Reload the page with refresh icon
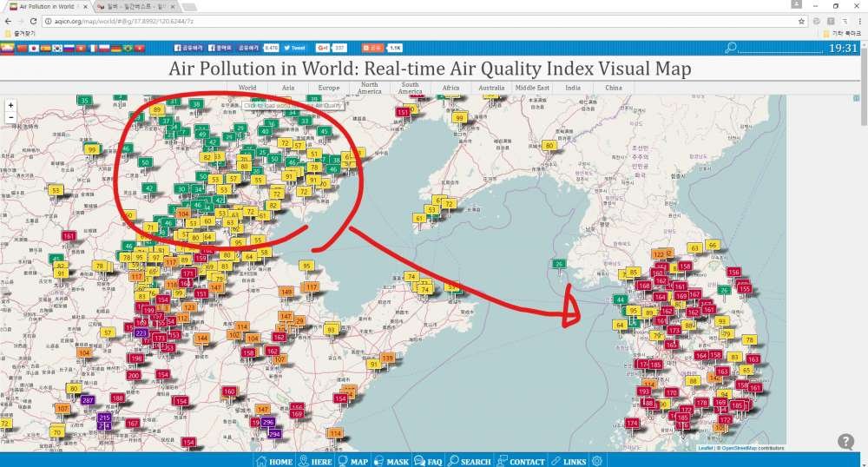Viewport: 868px width, 467px height. 33,21
